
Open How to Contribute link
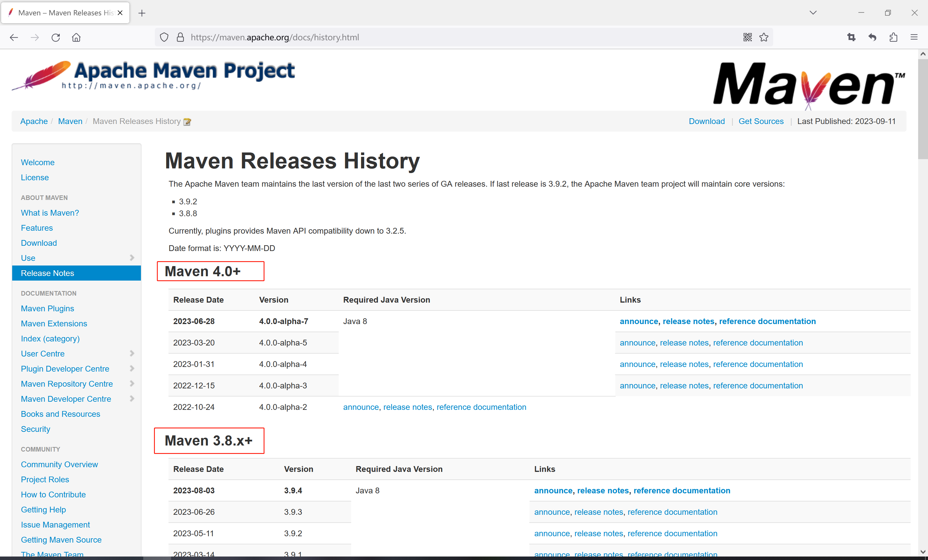tap(53, 494)
